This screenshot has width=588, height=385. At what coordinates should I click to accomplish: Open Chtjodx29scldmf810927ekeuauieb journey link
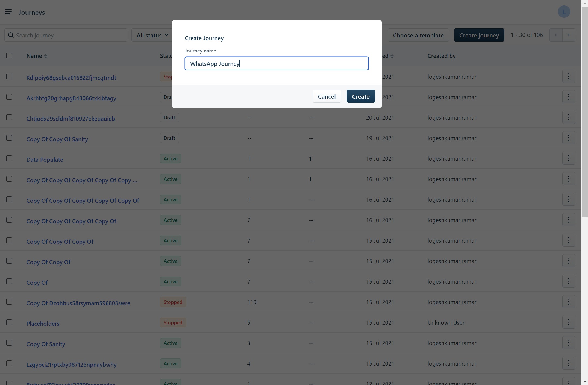tap(71, 119)
